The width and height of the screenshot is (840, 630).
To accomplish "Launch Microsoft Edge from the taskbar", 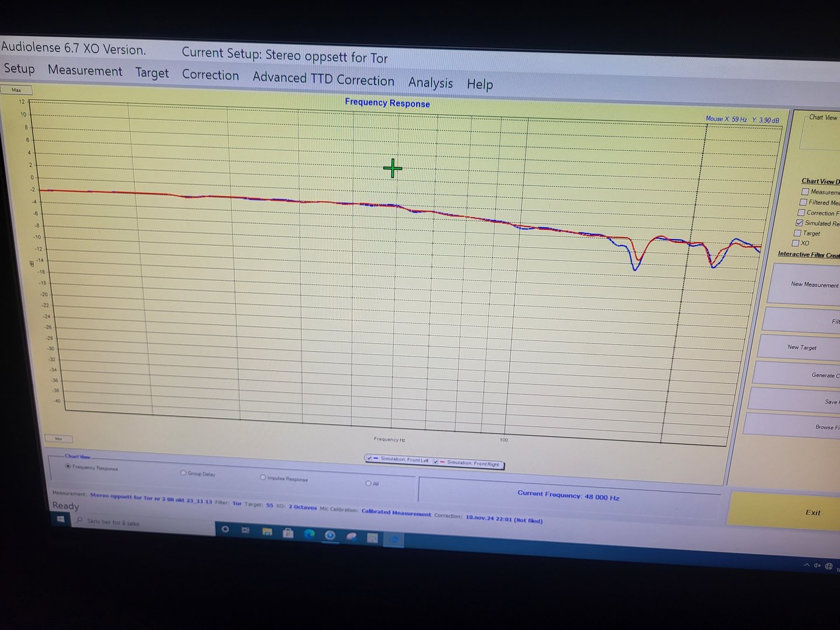I will pyautogui.click(x=309, y=534).
